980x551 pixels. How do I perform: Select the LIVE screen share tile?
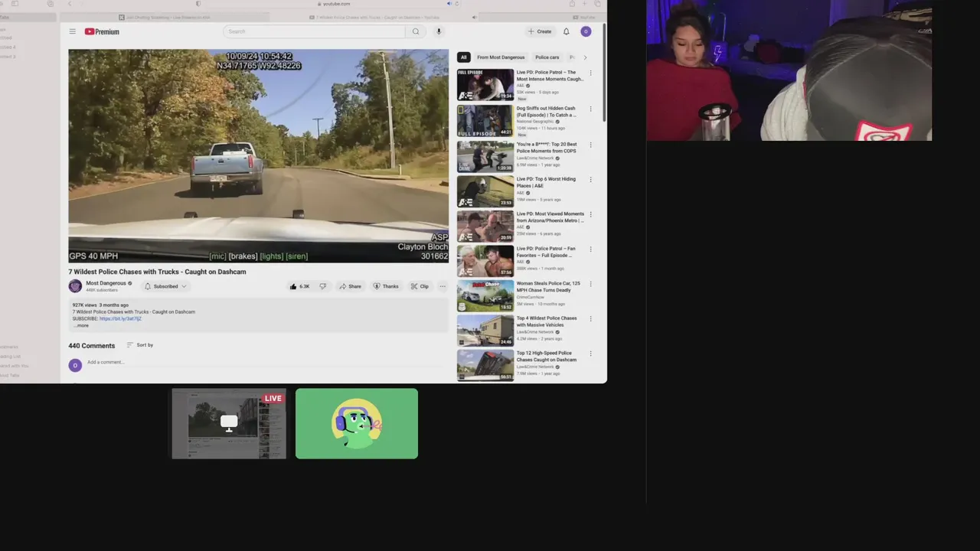click(x=229, y=424)
